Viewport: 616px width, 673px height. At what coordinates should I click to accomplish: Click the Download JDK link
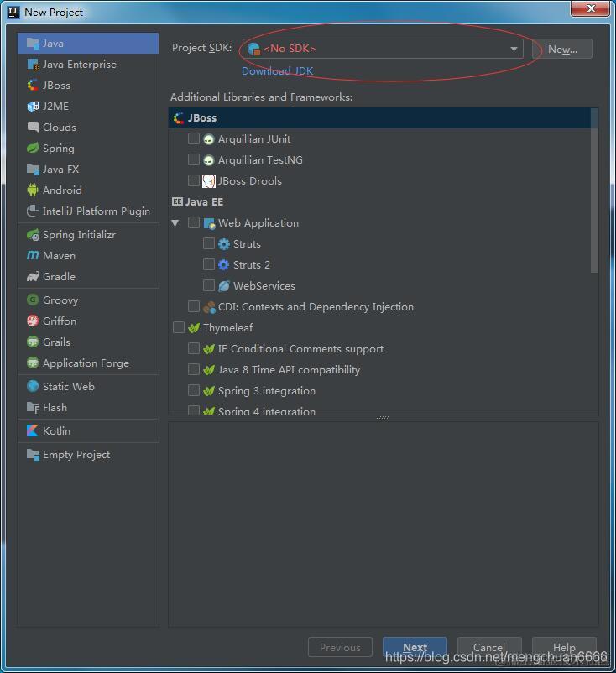[x=277, y=71]
